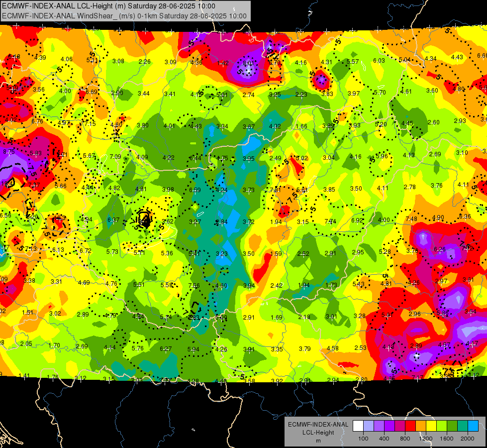Click the red swatch in the legend
The image size is (487, 448).
click(410, 426)
